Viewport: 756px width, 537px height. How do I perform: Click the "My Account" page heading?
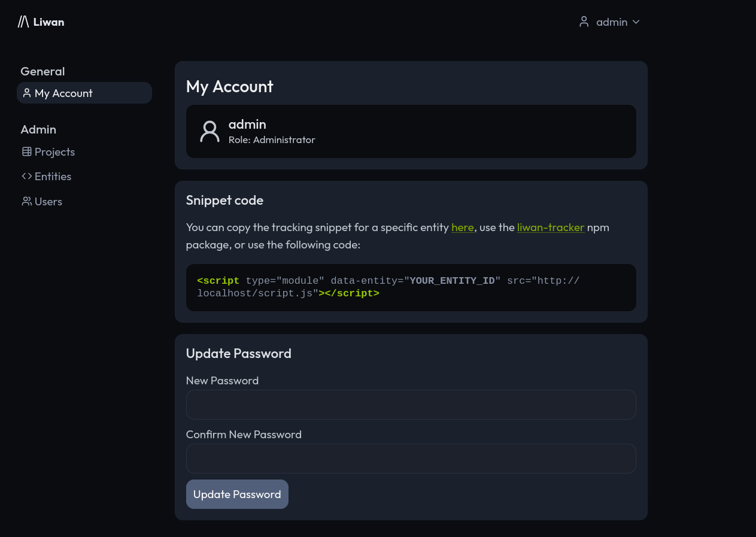click(230, 86)
